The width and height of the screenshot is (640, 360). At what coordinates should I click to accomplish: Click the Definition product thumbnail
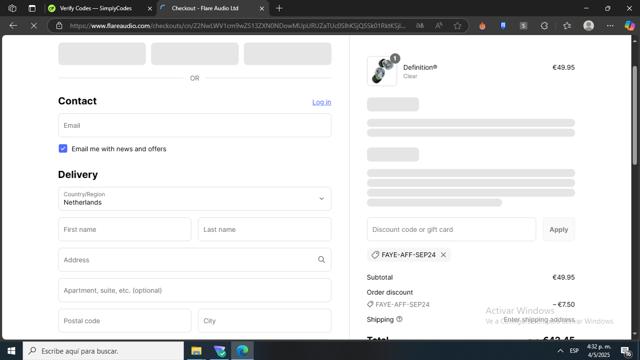tap(382, 71)
